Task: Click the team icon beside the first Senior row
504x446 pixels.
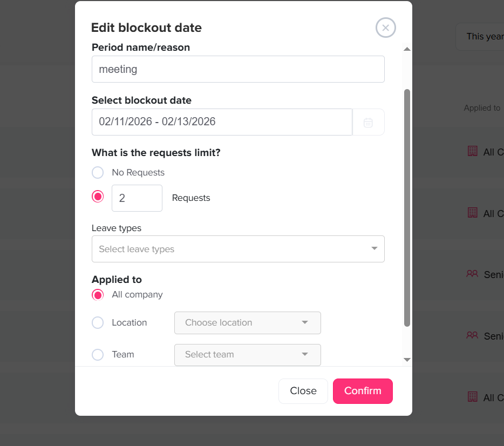Action: pos(472,274)
